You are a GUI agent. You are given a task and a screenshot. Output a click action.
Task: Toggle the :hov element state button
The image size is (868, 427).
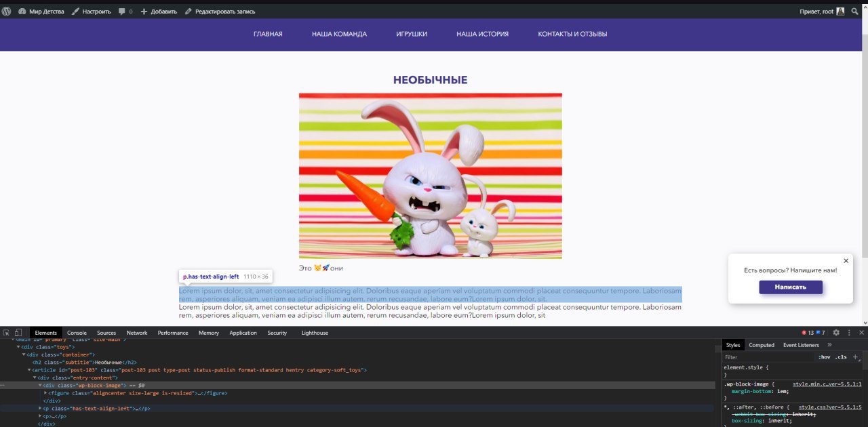[x=824, y=357]
